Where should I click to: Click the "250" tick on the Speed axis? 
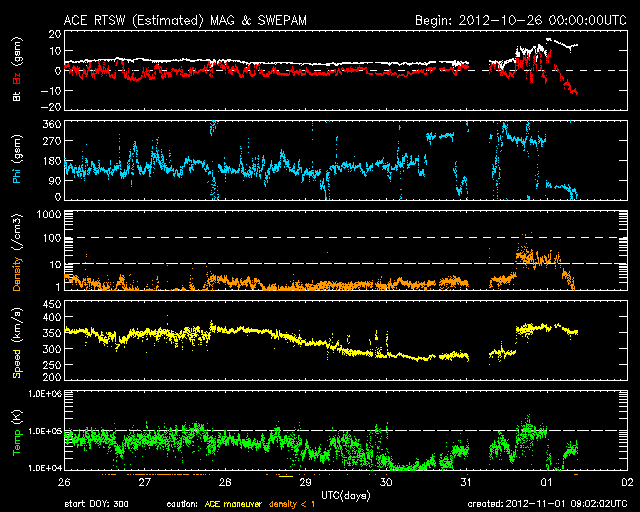tap(52, 365)
